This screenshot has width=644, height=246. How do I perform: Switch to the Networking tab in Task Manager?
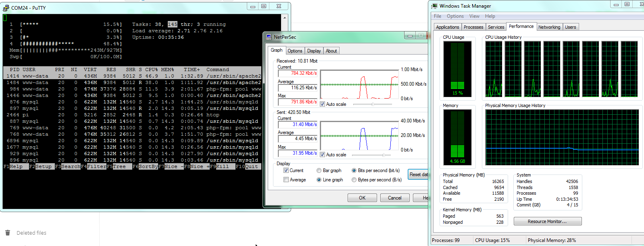[549, 27]
